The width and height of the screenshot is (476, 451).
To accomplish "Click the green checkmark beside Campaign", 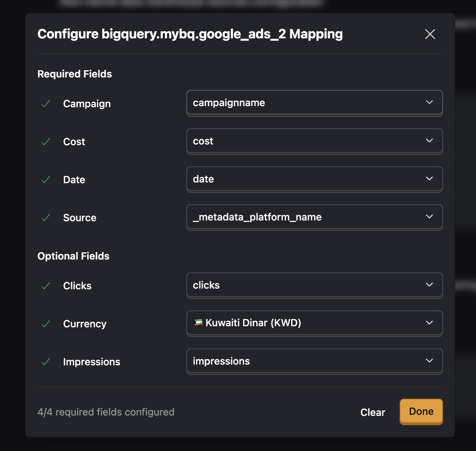I will click(46, 104).
